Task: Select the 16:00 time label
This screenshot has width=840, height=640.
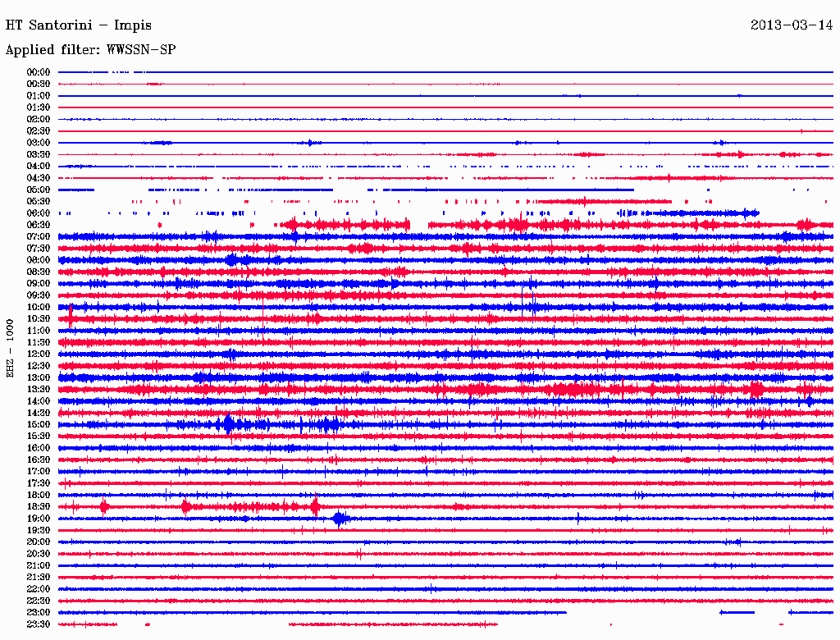Action: click(39, 448)
